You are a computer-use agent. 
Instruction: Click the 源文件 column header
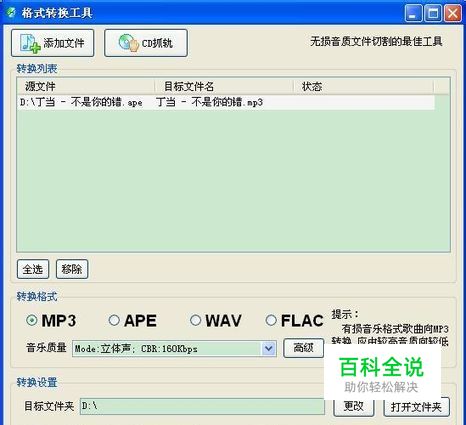point(86,87)
